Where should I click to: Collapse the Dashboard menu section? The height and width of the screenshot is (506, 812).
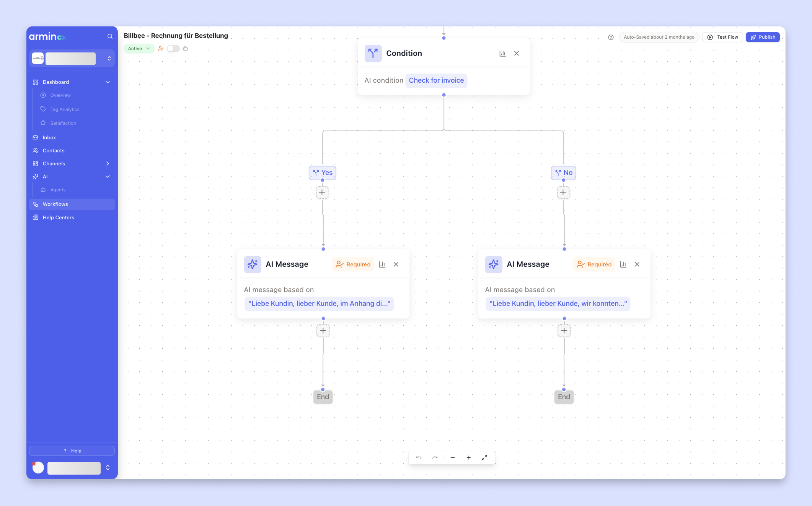(x=108, y=82)
